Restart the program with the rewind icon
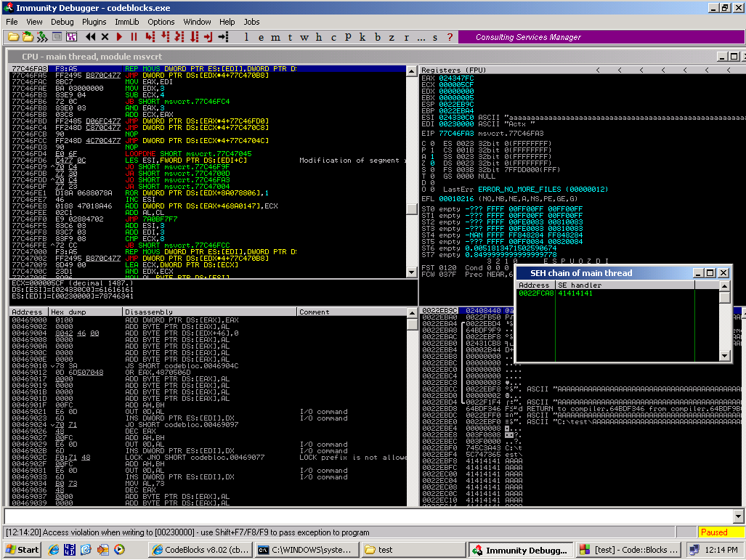The height and width of the screenshot is (560, 746). click(x=90, y=37)
